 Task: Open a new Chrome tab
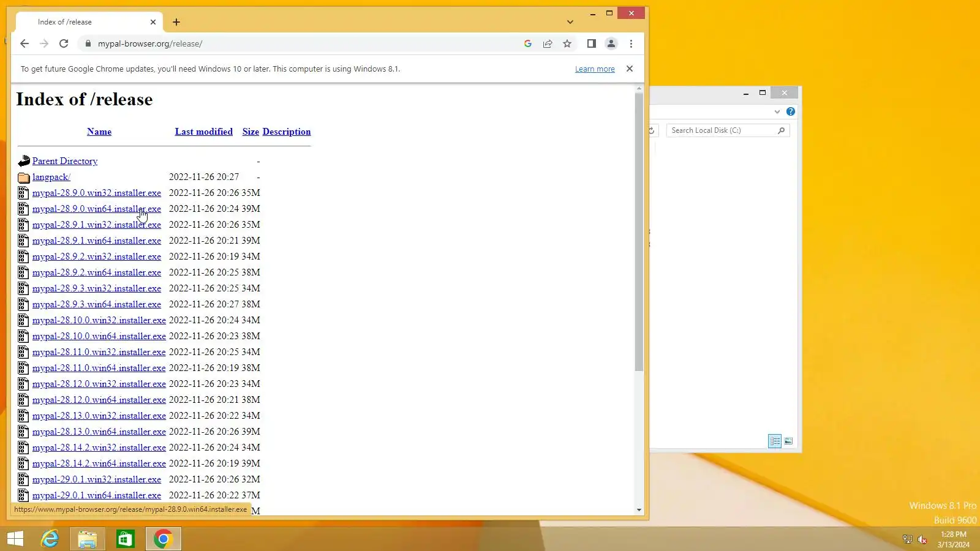coord(176,22)
